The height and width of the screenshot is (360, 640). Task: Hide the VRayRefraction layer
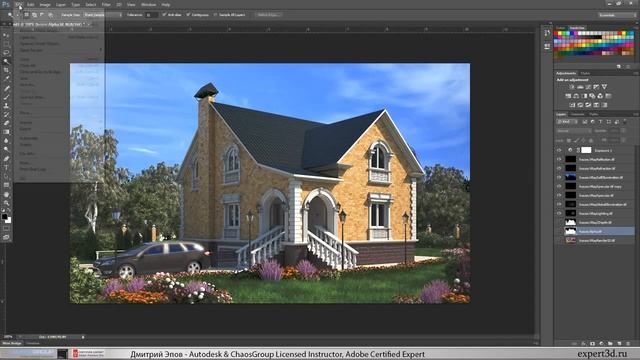pyautogui.click(x=559, y=168)
